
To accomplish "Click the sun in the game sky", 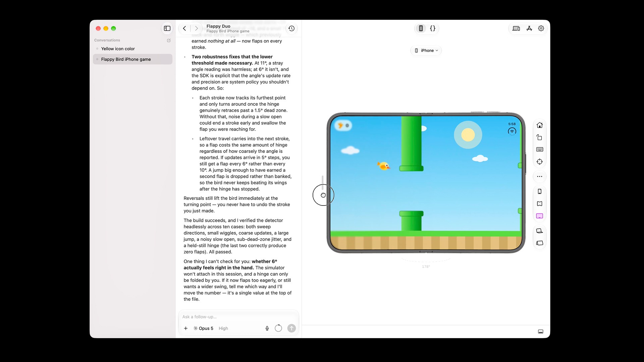I will tap(468, 135).
